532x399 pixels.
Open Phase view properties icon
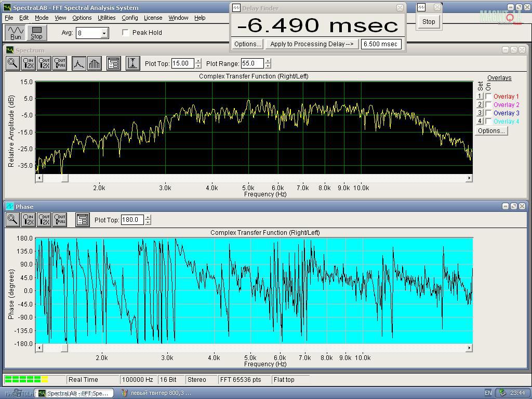(83, 220)
